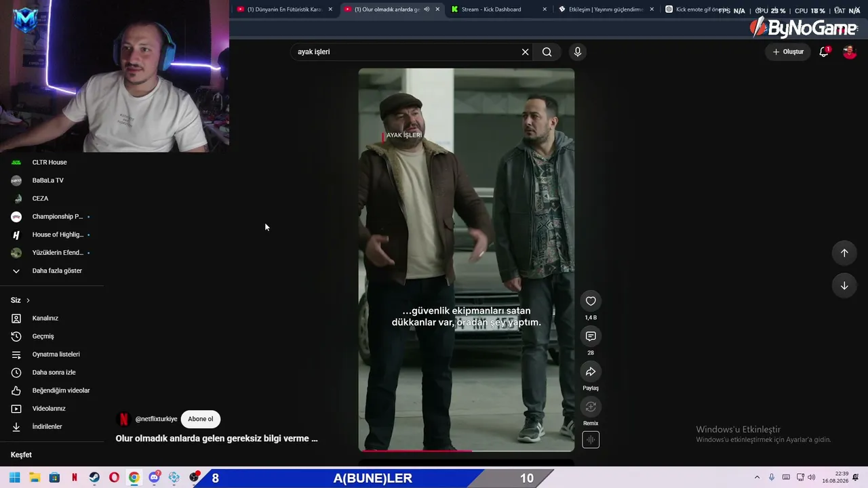This screenshot has width=868, height=488.
Task: Launch Microsoft Store from the taskbar
Action: click(x=54, y=478)
